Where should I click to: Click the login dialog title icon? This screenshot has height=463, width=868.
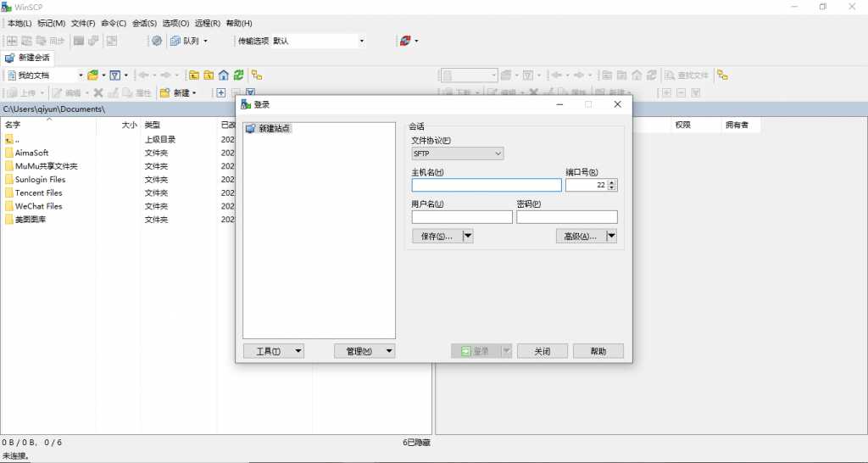click(246, 104)
